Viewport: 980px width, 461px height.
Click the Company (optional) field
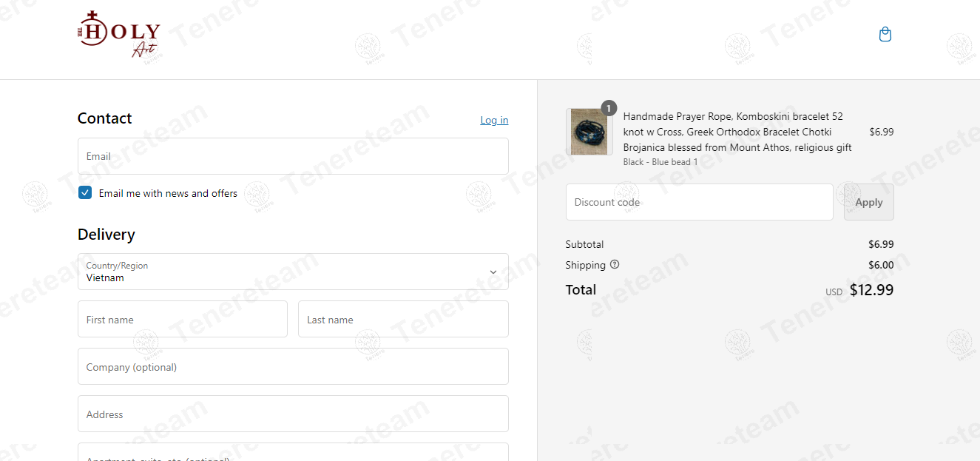292,366
